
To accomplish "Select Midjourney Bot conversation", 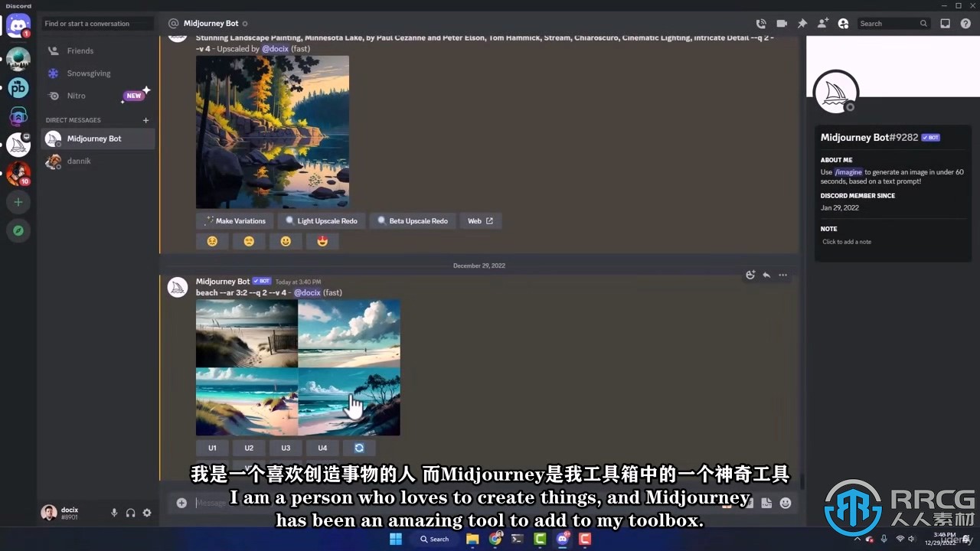I will [97, 139].
